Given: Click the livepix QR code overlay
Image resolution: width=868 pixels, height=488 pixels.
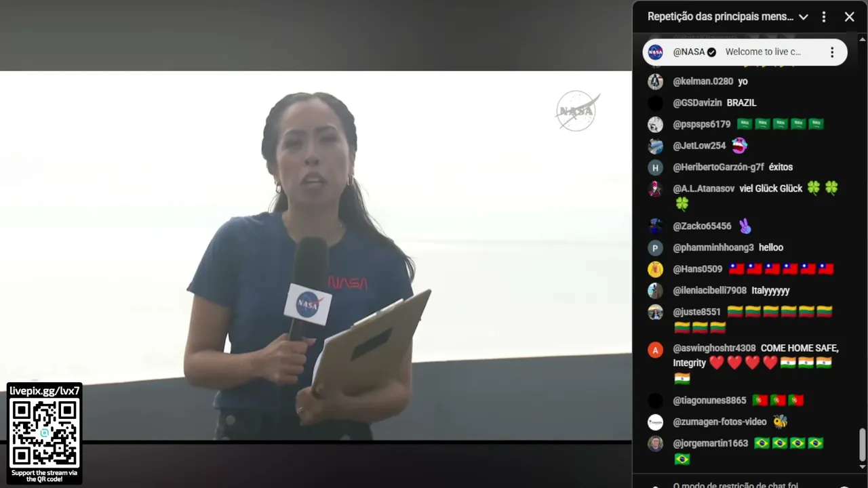Looking at the screenshot, I should click(45, 432).
